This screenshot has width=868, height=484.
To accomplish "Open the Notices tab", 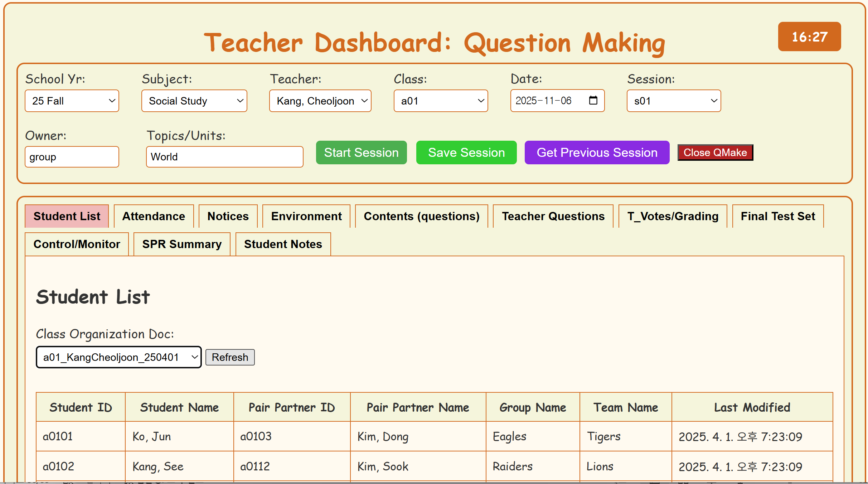I will point(228,216).
